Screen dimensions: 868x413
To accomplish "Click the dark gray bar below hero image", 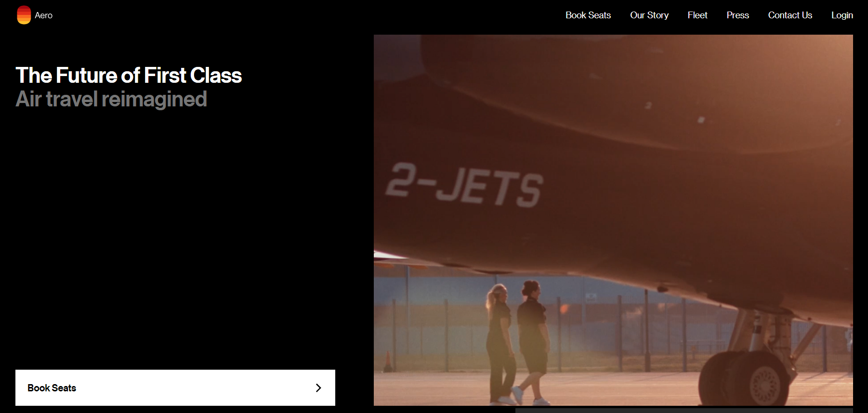I will point(684,411).
